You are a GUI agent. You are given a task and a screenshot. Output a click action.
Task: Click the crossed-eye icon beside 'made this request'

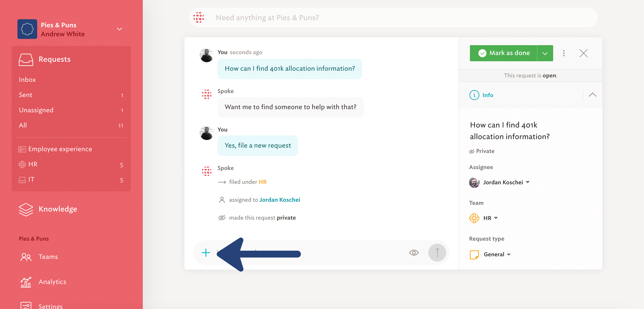tap(222, 218)
